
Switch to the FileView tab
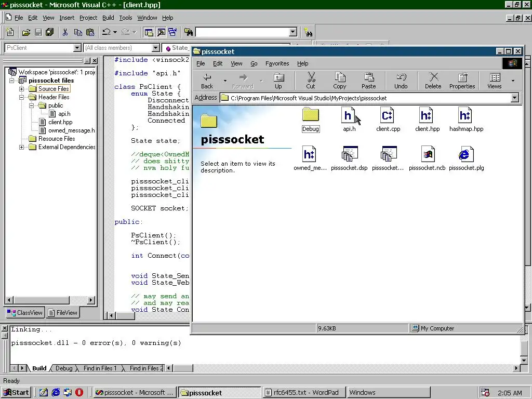tap(63, 312)
